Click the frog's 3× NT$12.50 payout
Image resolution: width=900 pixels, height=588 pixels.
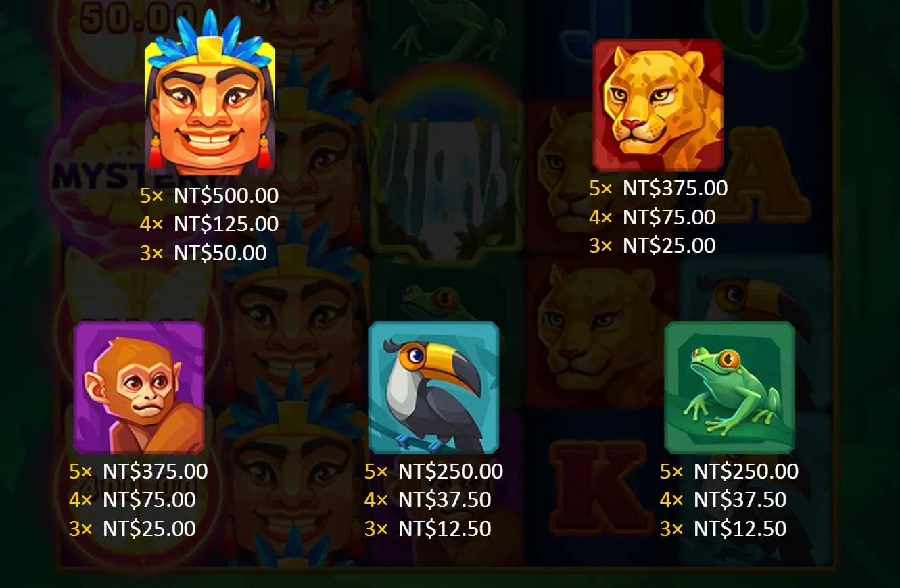(x=723, y=529)
